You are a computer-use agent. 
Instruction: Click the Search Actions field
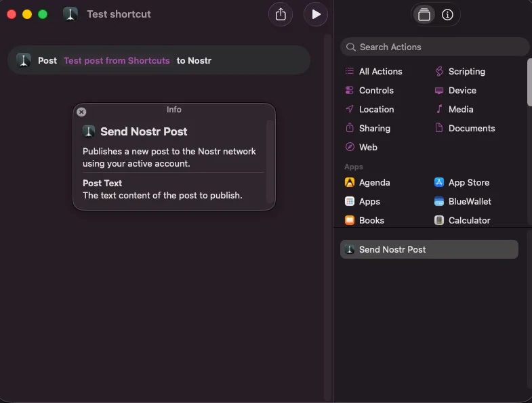pyautogui.click(x=434, y=47)
